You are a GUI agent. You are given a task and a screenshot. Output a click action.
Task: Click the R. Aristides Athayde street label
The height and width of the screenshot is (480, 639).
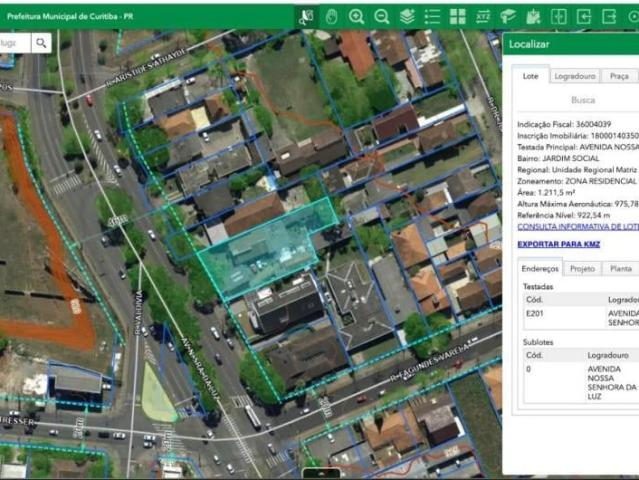tap(147, 67)
